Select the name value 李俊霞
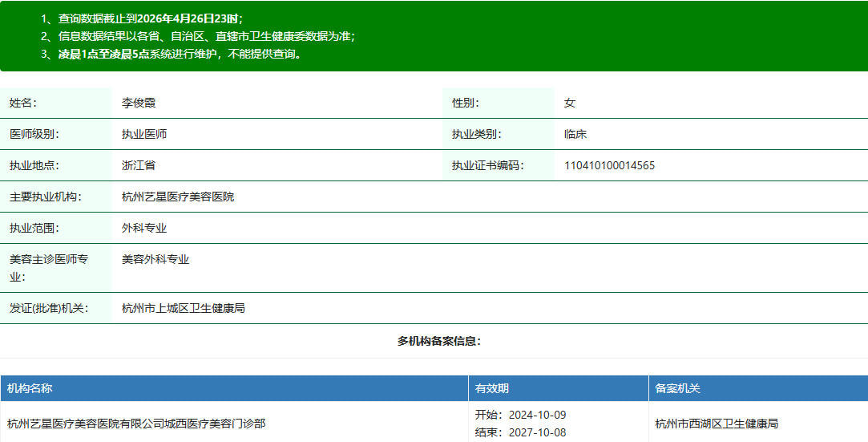This screenshot has height=442, width=868. (139, 103)
